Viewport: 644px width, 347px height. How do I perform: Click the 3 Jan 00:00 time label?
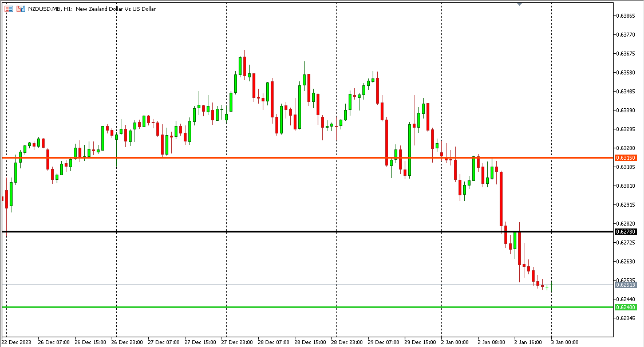pyautogui.click(x=565, y=342)
